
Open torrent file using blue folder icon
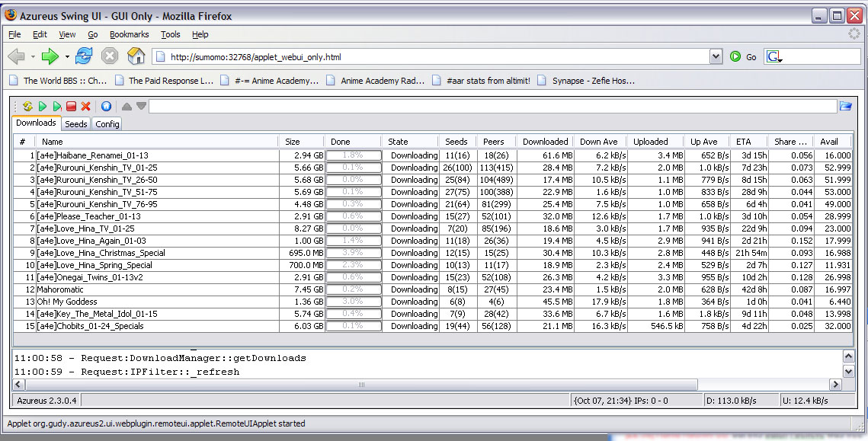click(845, 107)
